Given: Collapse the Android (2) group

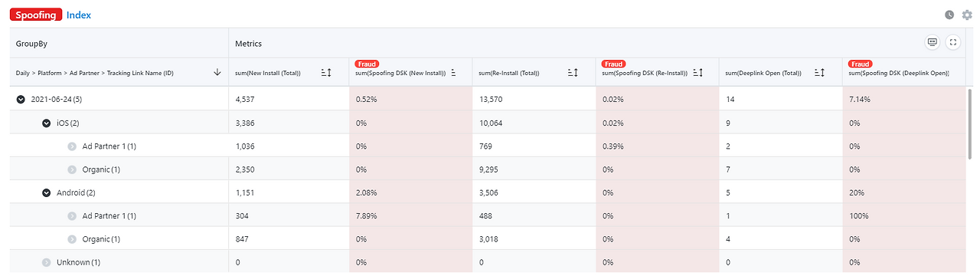Looking at the screenshot, I should (x=47, y=192).
